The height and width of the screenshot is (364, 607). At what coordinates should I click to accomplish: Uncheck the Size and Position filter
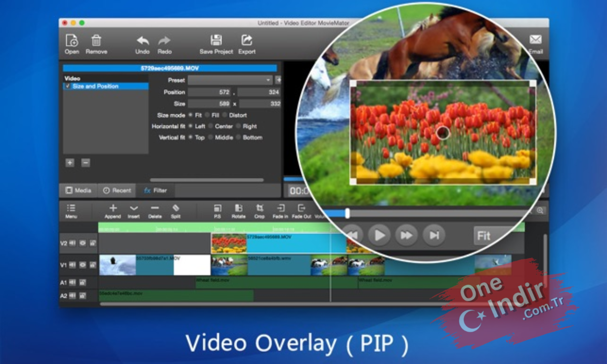coord(67,86)
